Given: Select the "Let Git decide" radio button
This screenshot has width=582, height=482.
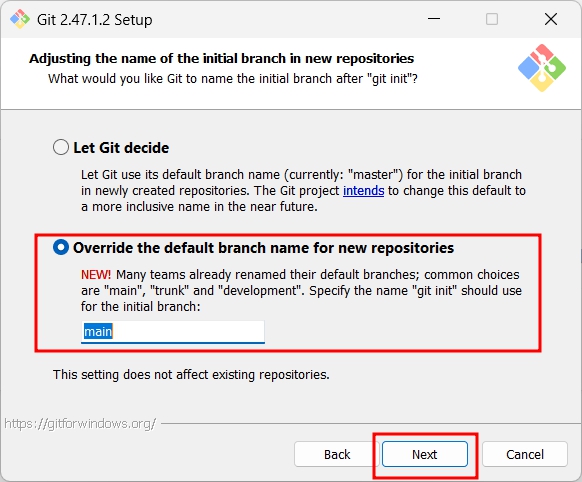Looking at the screenshot, I should pos(61,147).
